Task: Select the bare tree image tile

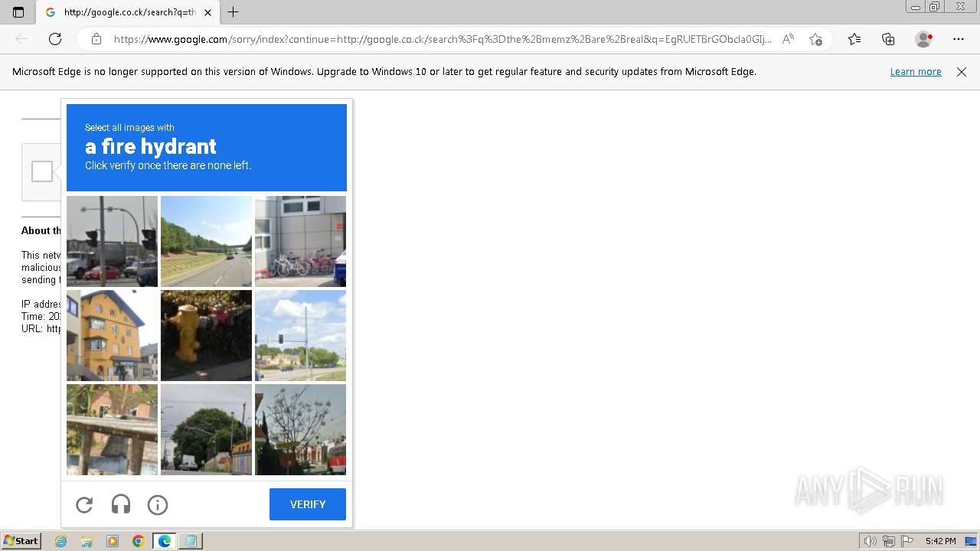Action: coord(300,429)
